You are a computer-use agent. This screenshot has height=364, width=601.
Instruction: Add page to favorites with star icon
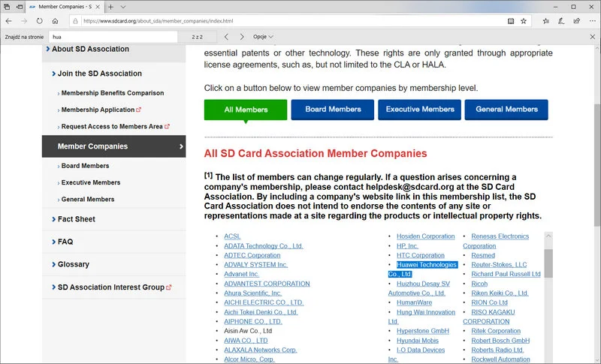[x=524, y=21]
